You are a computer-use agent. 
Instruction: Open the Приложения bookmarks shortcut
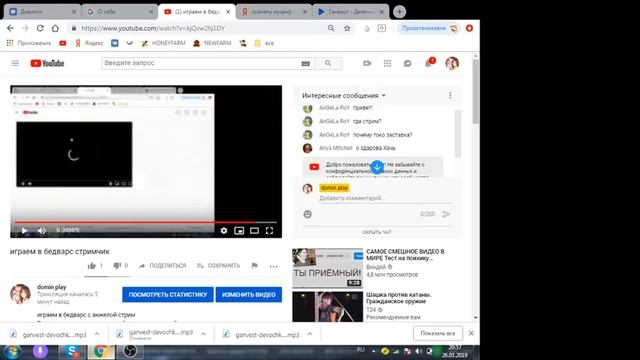29,43
